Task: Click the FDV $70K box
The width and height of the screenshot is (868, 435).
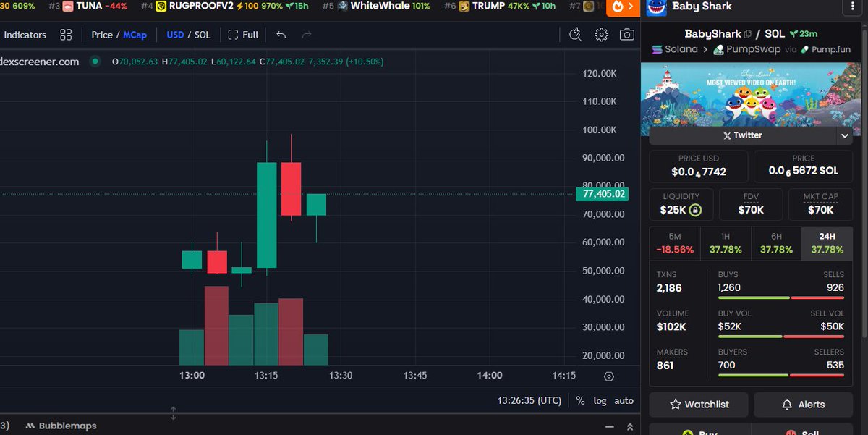Action: pos(751,204)
